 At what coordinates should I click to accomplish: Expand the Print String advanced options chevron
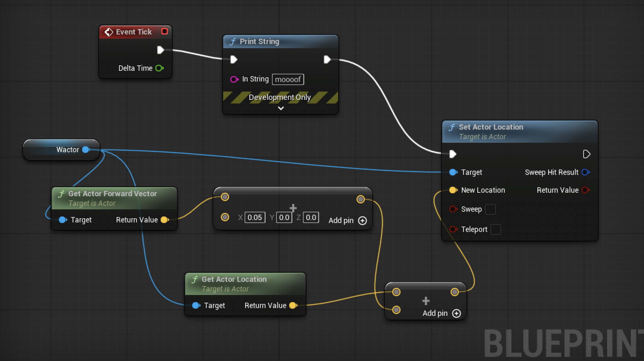pyautogui.click(x=281, y=108)
